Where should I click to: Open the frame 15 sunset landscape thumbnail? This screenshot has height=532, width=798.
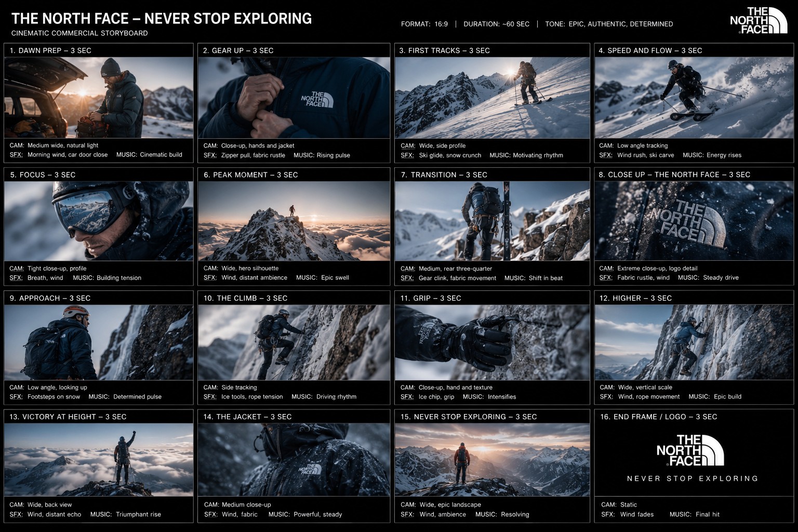pyautogui.click(x=492, y=460)
